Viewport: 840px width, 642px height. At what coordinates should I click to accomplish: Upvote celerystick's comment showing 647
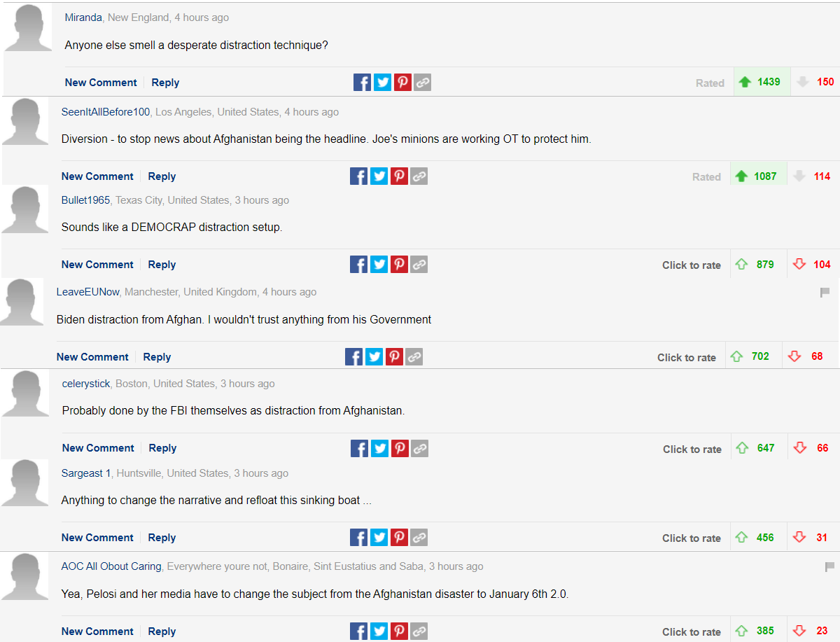pos(743,448)
